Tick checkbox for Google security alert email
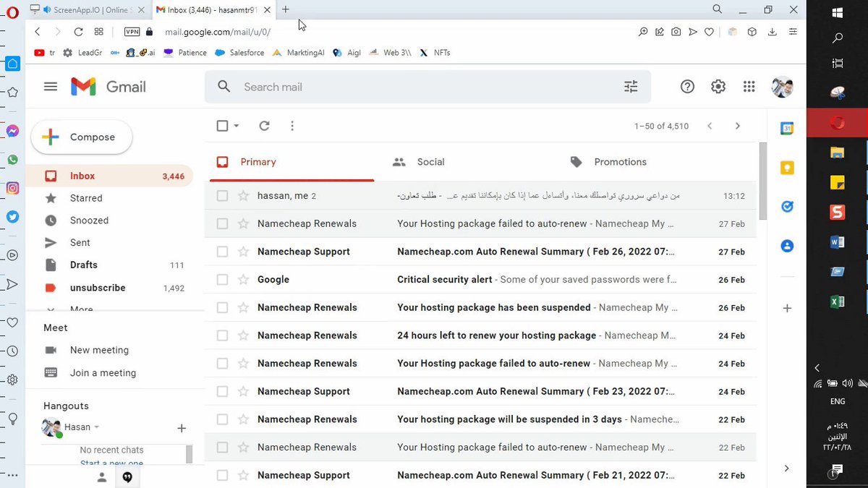868x488 pixels. click(222, 280)
